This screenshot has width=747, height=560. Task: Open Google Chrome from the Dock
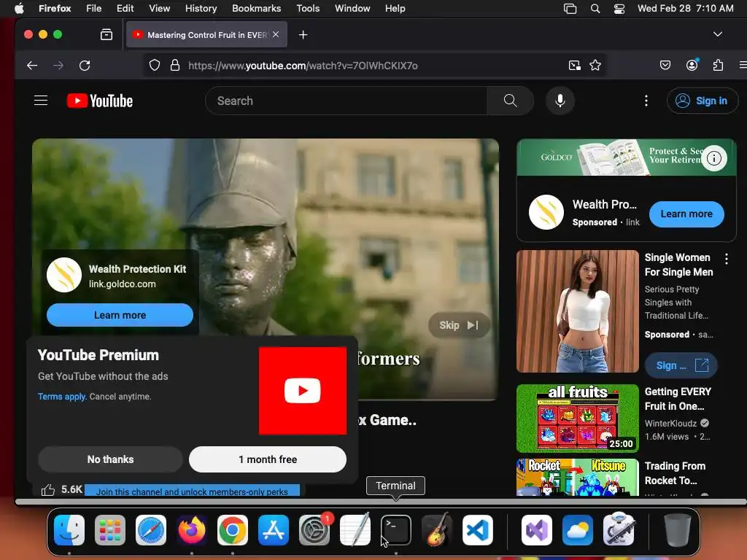tap(233, 530)
